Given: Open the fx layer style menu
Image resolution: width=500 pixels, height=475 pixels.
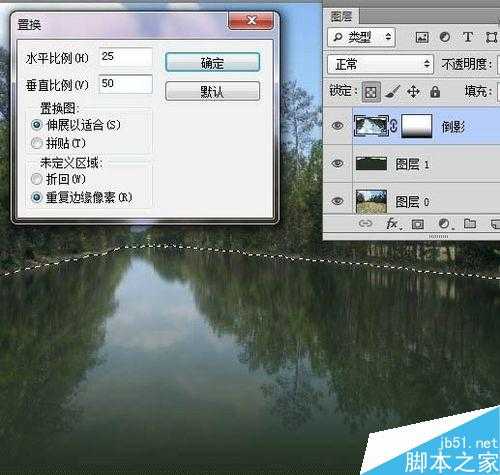Looking at the screenshot, I should (x=393, y=224).
